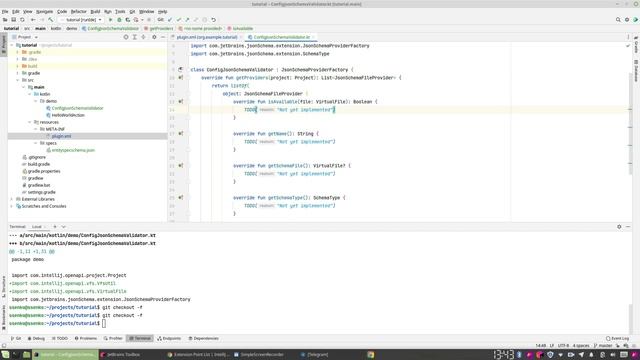Image resolution: width=640 pixels, height=360 pixels.
Task: Open the Debug tool window button
Action: click(36, 338)
